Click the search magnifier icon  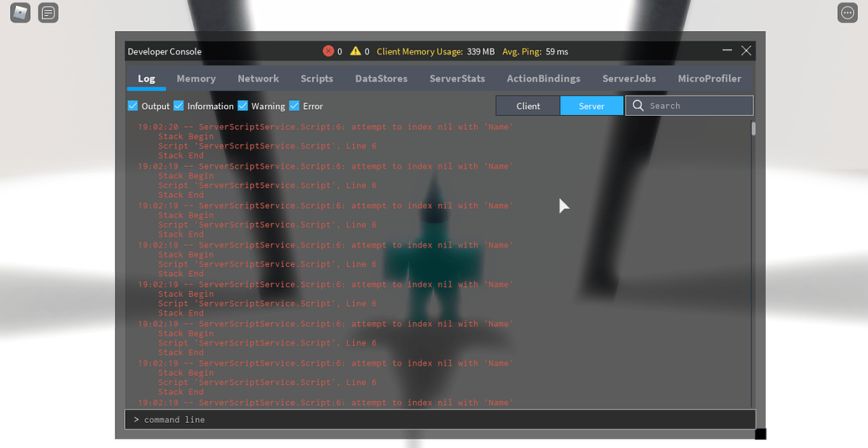click(x=637, y=106)
